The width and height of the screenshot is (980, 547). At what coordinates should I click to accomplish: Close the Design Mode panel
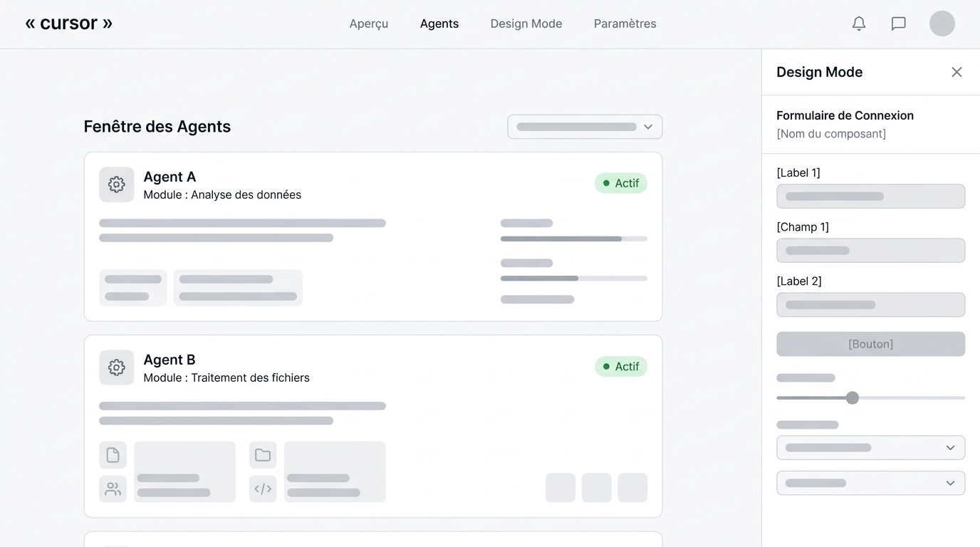pos(956,72)
